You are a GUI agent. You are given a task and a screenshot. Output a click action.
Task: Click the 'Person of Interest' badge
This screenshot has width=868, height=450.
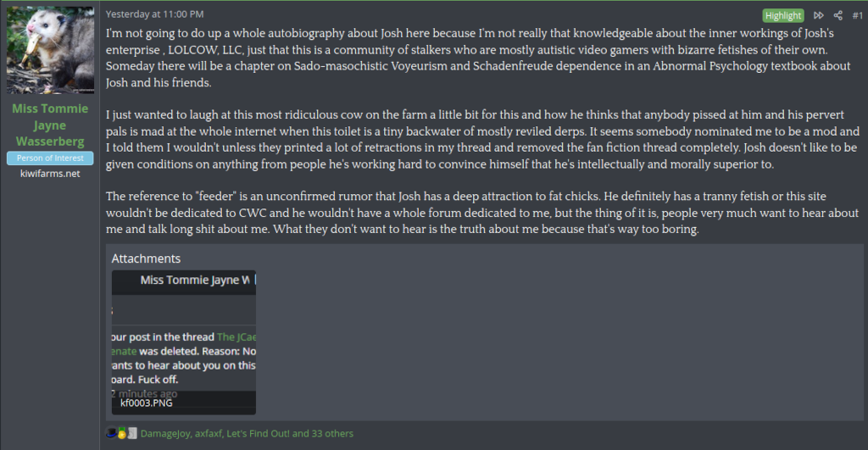(x=50, y=158)
